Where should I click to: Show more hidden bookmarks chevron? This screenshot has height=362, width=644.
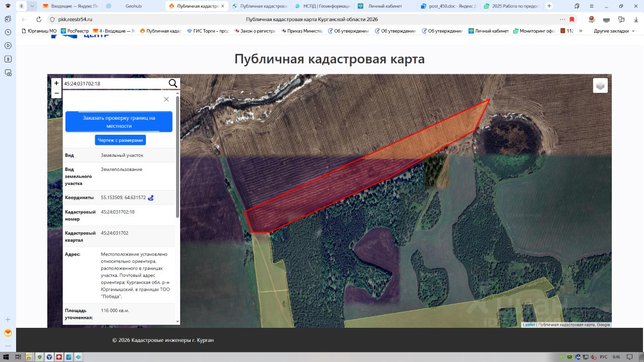tap(581, 31)
